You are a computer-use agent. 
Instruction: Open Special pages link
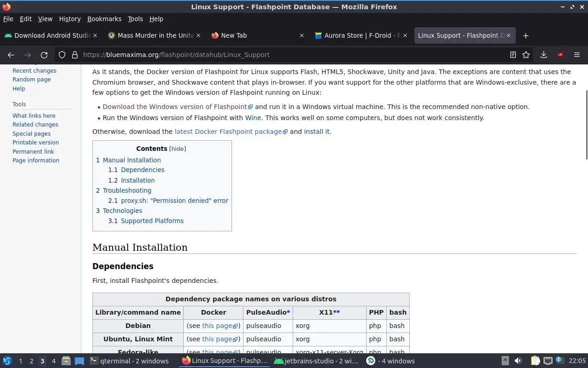point(32,134)
